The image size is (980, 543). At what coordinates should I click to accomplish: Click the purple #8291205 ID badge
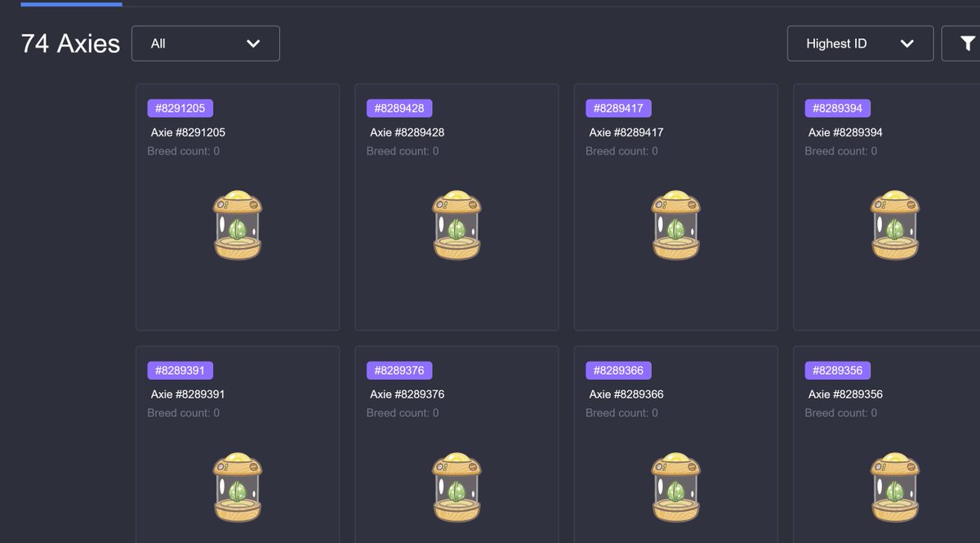[180, 109]
